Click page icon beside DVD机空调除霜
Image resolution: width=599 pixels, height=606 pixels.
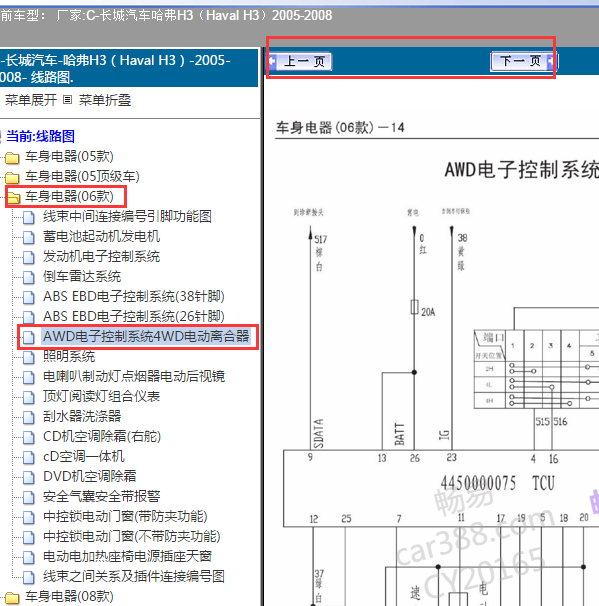pos(29,478)
